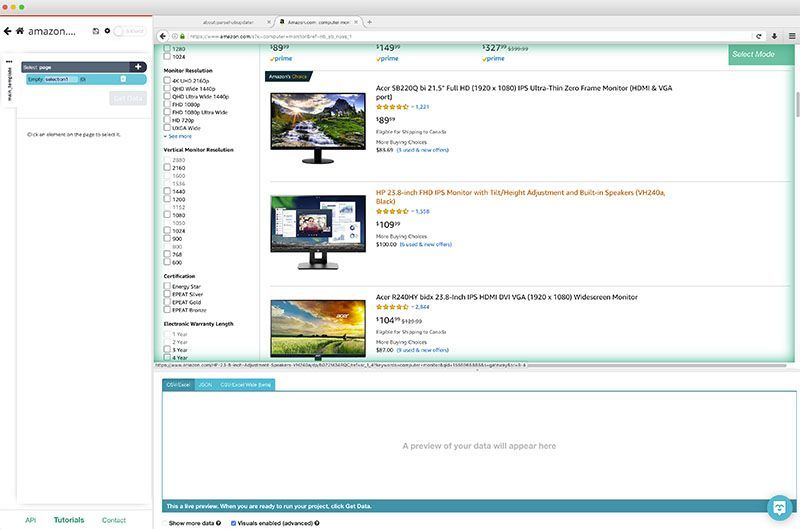This screenshot has height=529, width=800.
Task: Click the Acer R240HY product image
Action: click(318, 329)
